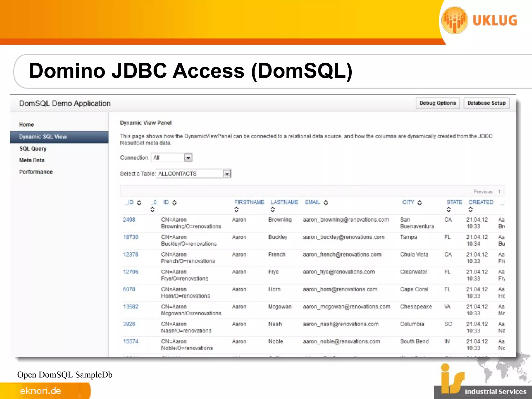The image size is (532, 399).
Task: Click the EMAIL column sort icon
Action: click(326, 203)
